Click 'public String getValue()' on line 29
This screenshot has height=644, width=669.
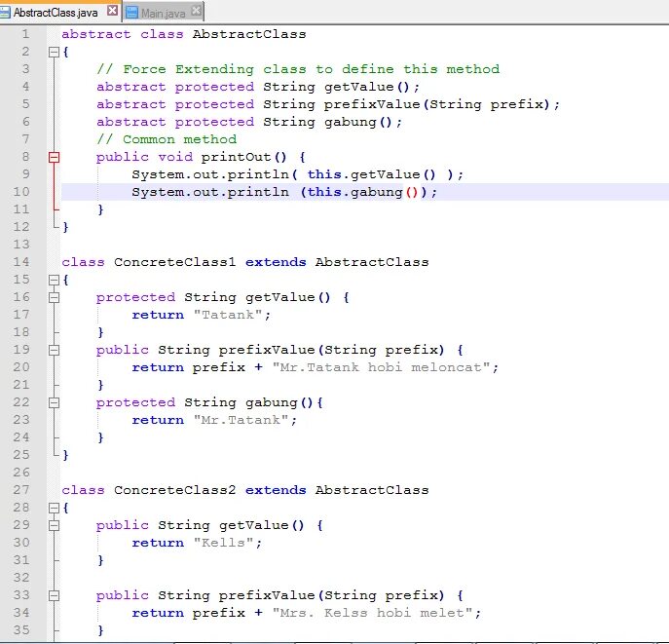click(200, 525)
